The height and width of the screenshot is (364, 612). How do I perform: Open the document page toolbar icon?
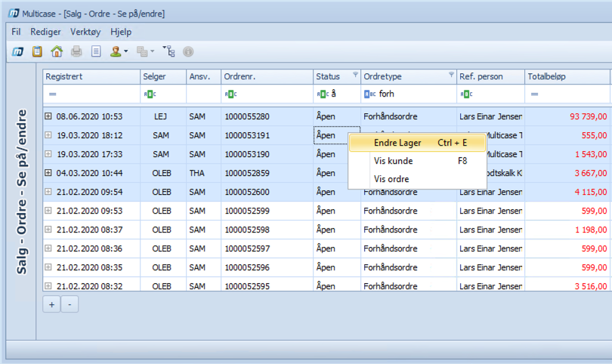click(96, 51)
